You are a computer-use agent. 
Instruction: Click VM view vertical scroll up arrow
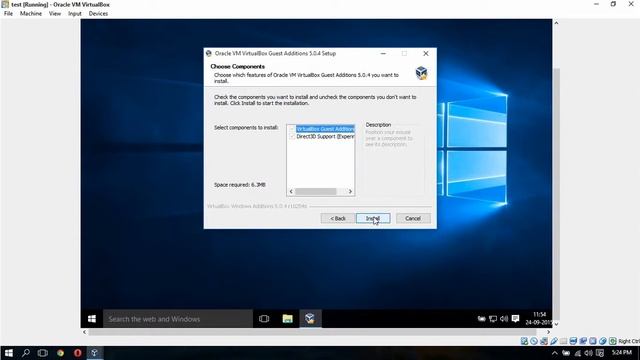(556, 23)
